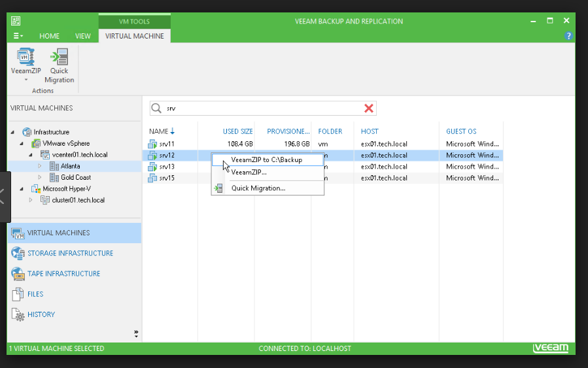Click the 196.8 GB provisioned size cell

[x=297, y=144]
